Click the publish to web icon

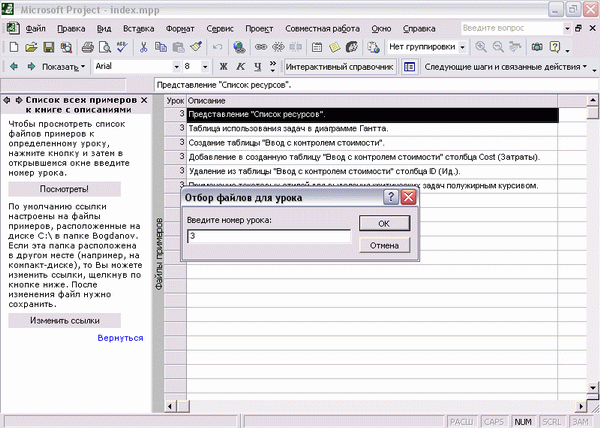pyautogui.click(x=373, y=47)
